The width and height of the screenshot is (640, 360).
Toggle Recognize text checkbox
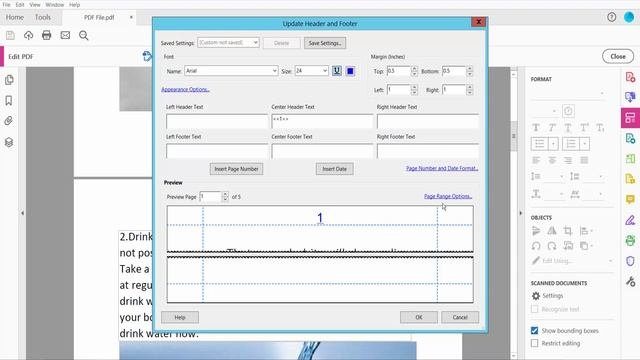tap(534, 309)
